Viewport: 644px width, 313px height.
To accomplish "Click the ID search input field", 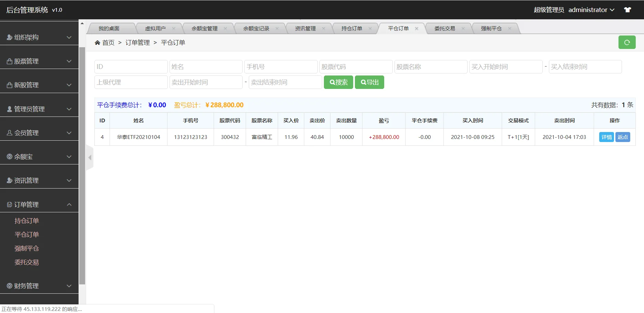I will (131, 67).
